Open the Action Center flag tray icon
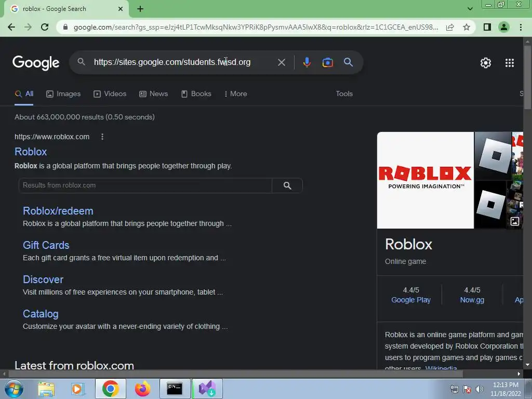 (467, 389)
